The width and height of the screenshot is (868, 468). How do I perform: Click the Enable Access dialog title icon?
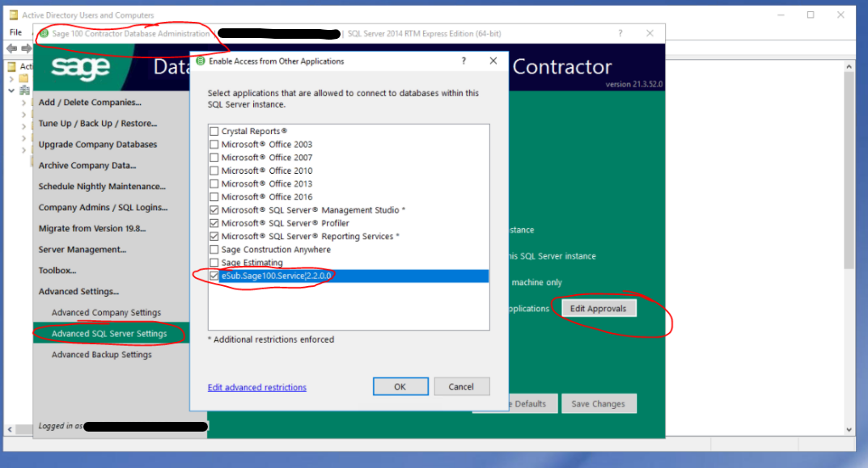pyautogui.click(x=201, y=61)
